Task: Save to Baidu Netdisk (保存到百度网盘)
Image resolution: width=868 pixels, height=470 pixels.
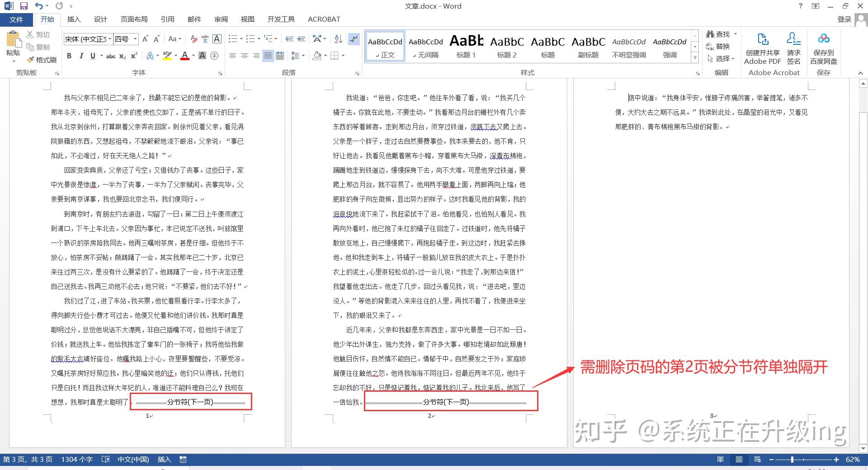Action: pyautogui.click(x=824, y=48)
